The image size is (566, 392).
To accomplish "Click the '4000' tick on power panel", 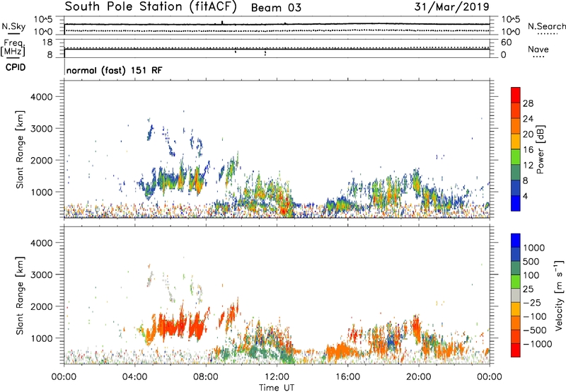I will [x=41, y=97].
